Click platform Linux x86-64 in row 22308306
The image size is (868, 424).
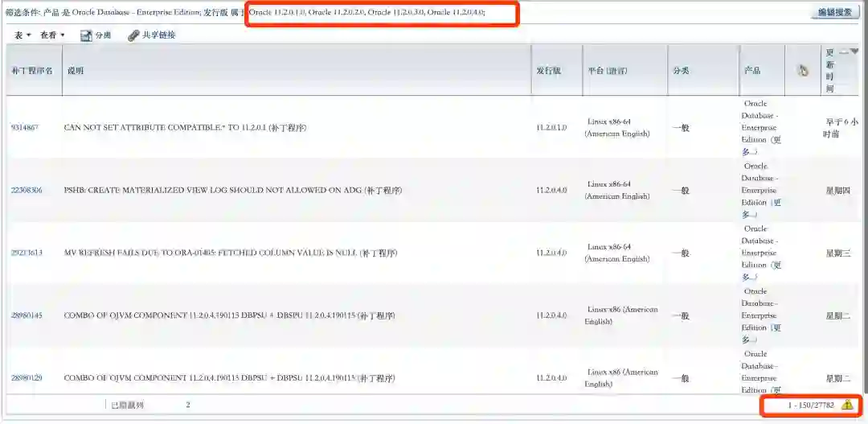[617, 190]
